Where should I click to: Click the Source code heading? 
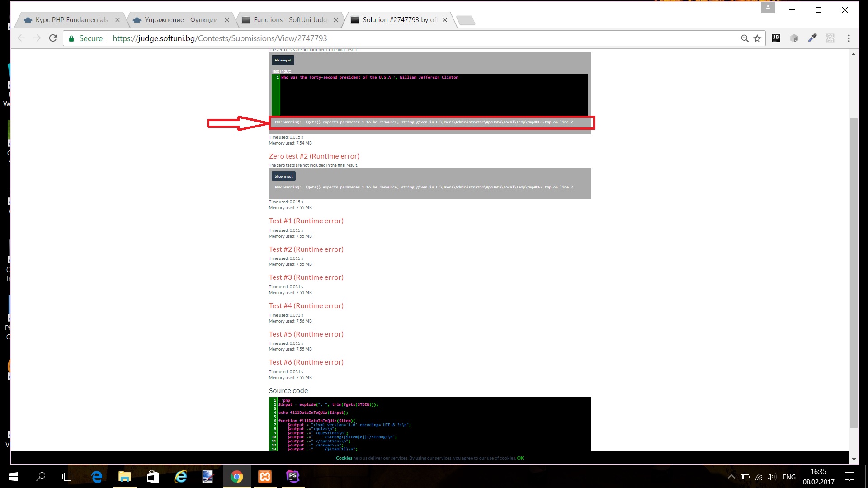pos(288,391)
